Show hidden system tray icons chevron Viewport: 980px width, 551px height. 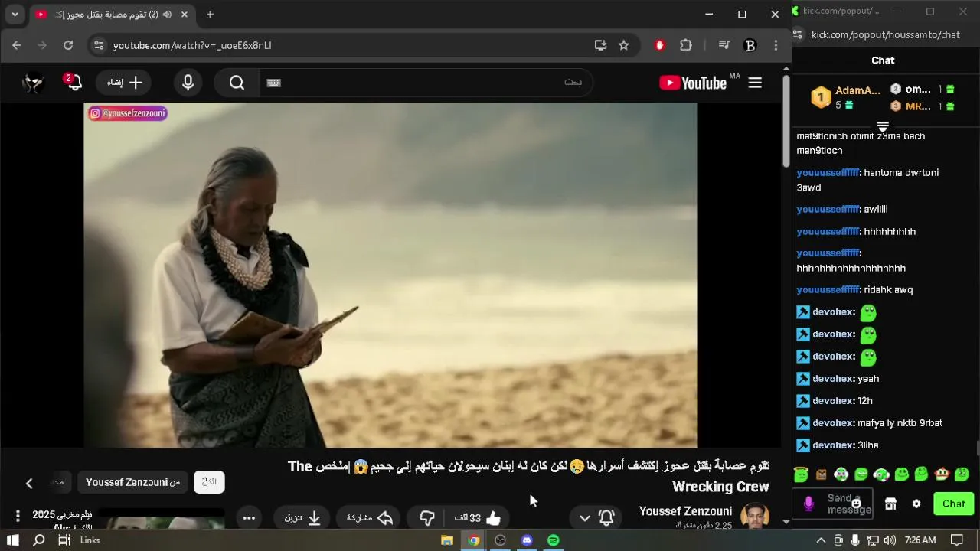pyautogui.click(x=821, y=540)
